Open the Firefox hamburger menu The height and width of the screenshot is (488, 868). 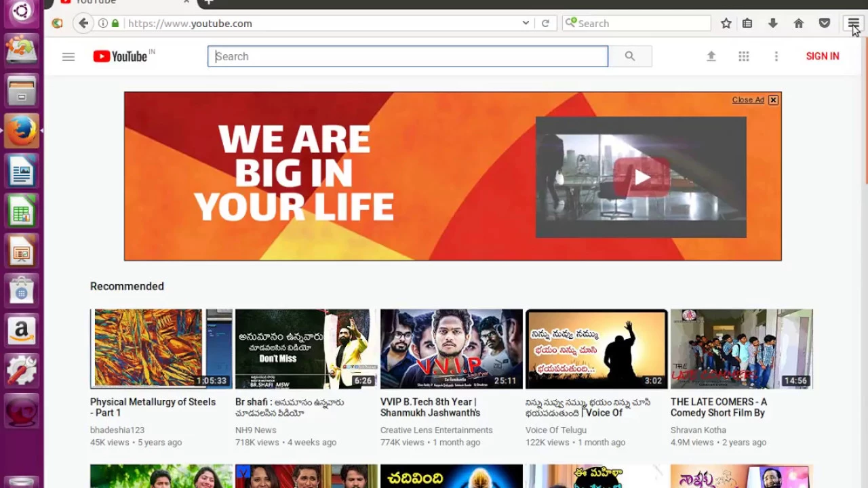[853, 24]
